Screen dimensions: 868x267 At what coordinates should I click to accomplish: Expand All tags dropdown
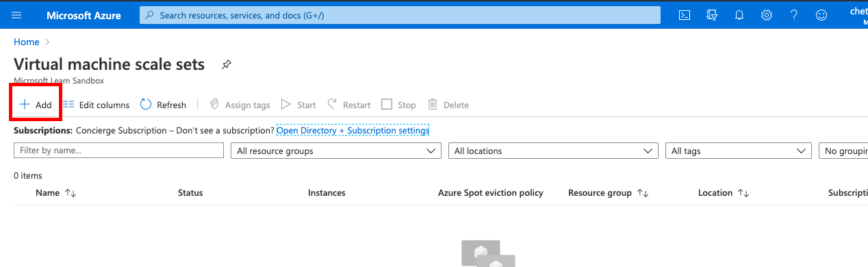(x=739, y=151)
